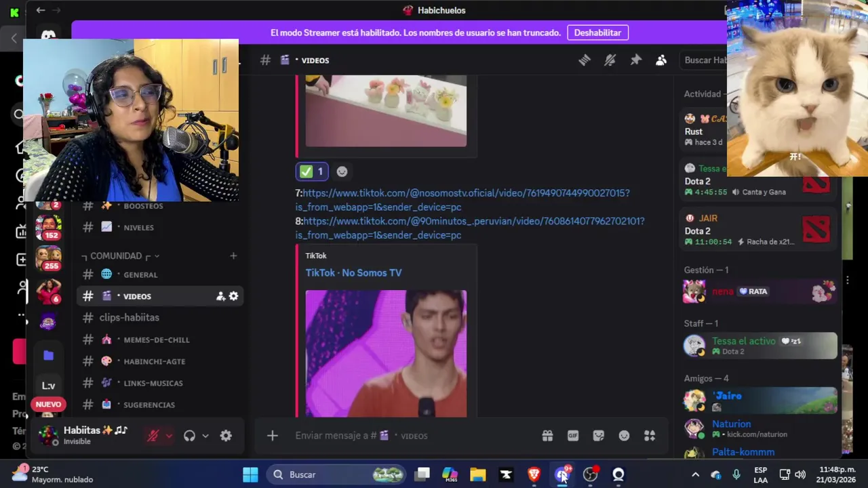Open member Naturion profile

tap(759, 428)
